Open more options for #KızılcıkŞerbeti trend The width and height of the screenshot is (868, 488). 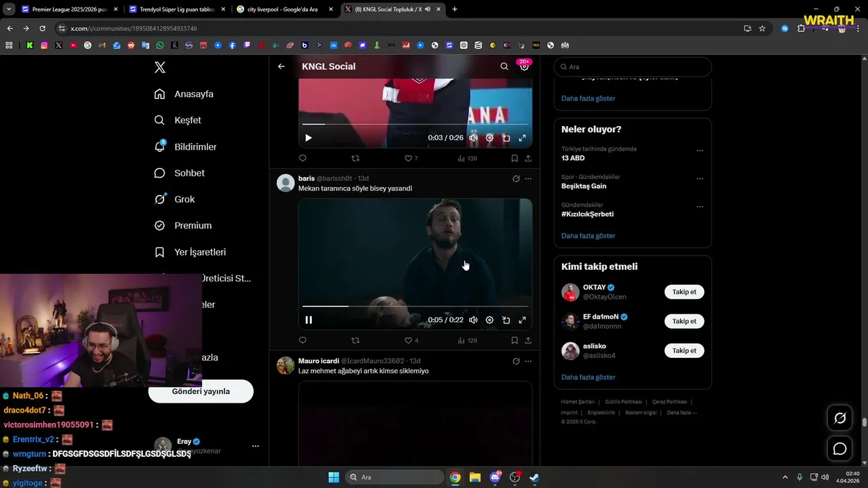(700, 207)
